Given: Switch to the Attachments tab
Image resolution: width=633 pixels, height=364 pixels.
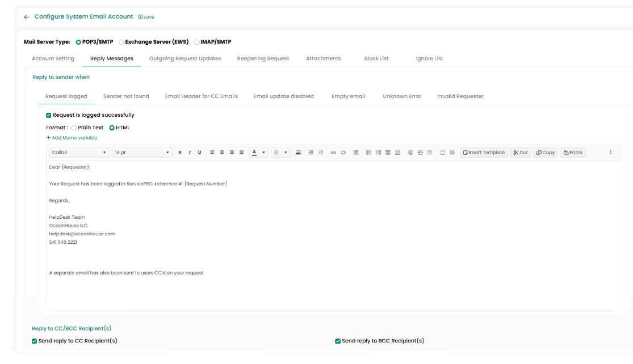Looking at the screenshot, I should [x=323, y=58].
